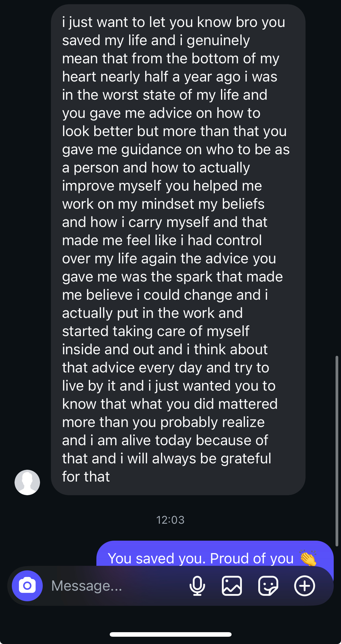The height and width of the screenshot is (644, 341).
Task: Open the sender's default profile avatar
Action: pos(27,482)
